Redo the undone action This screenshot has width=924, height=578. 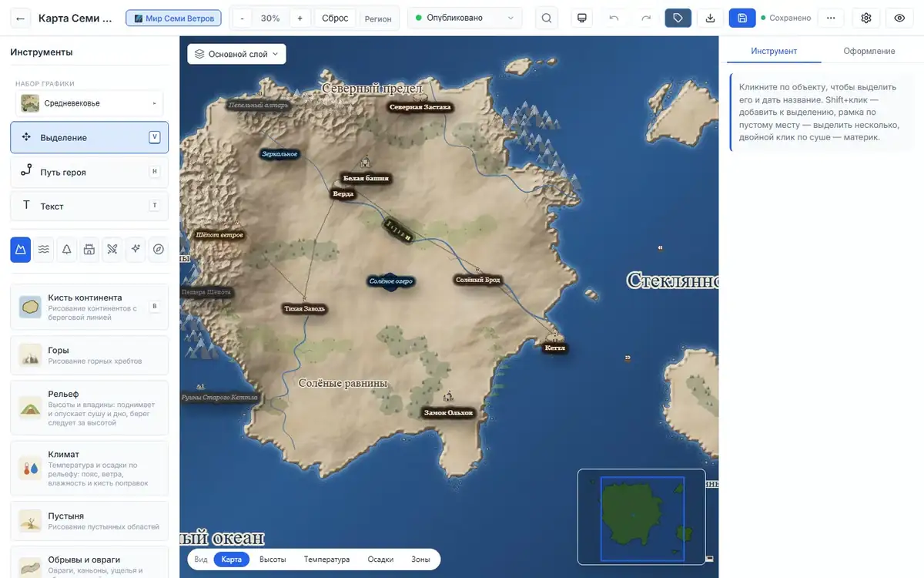pos(646,18)
